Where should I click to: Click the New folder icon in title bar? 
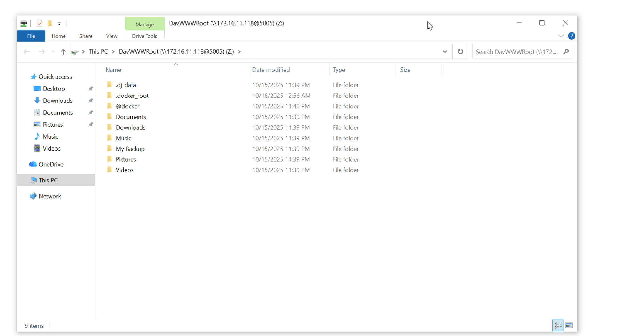pyautogui.click(x=50, y=23)
